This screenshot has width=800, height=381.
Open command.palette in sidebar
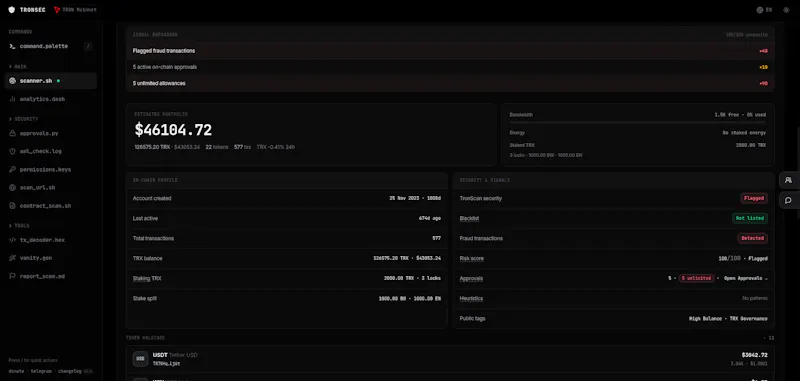[x=51, y=46]
